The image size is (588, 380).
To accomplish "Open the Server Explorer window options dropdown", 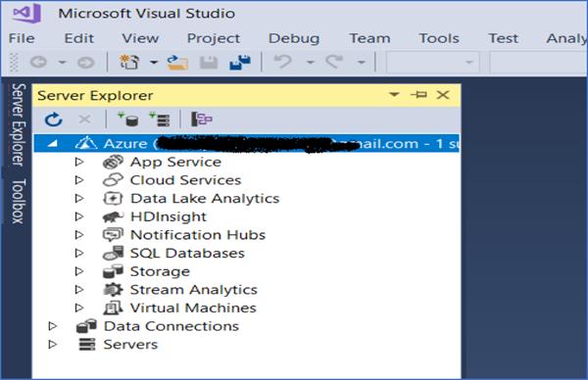I will (394, 94).
